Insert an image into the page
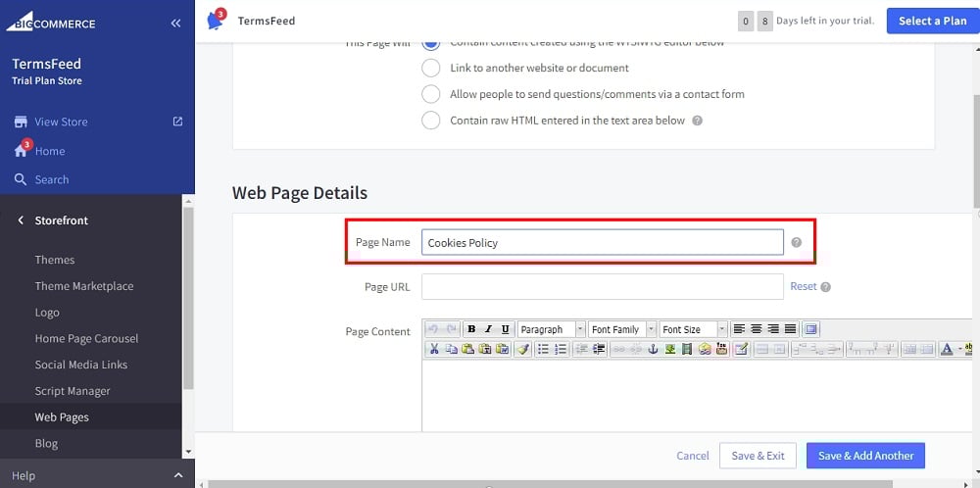The width and height of the screenshot is (980, 488). click(670, 349)
